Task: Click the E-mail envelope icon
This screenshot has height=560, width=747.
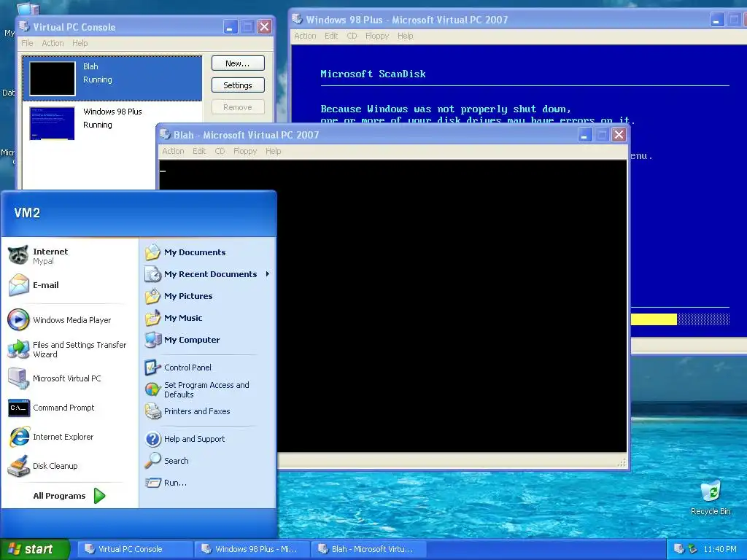Action: (18, 285)
